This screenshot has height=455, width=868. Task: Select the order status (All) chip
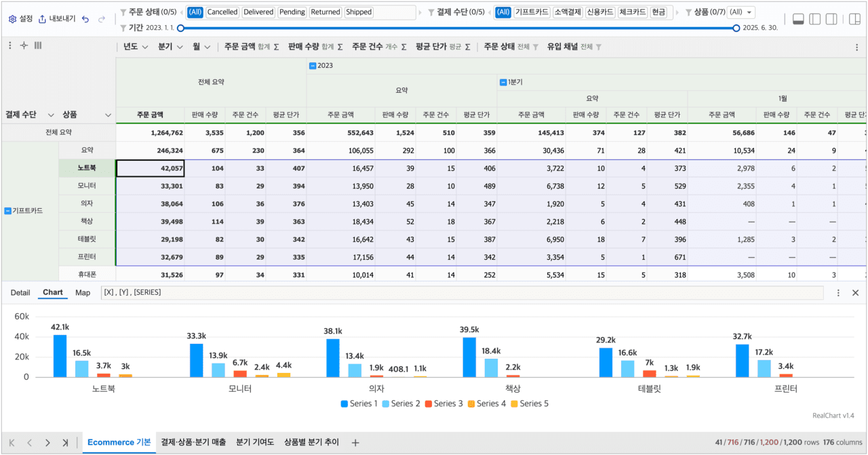pos(195,12)
